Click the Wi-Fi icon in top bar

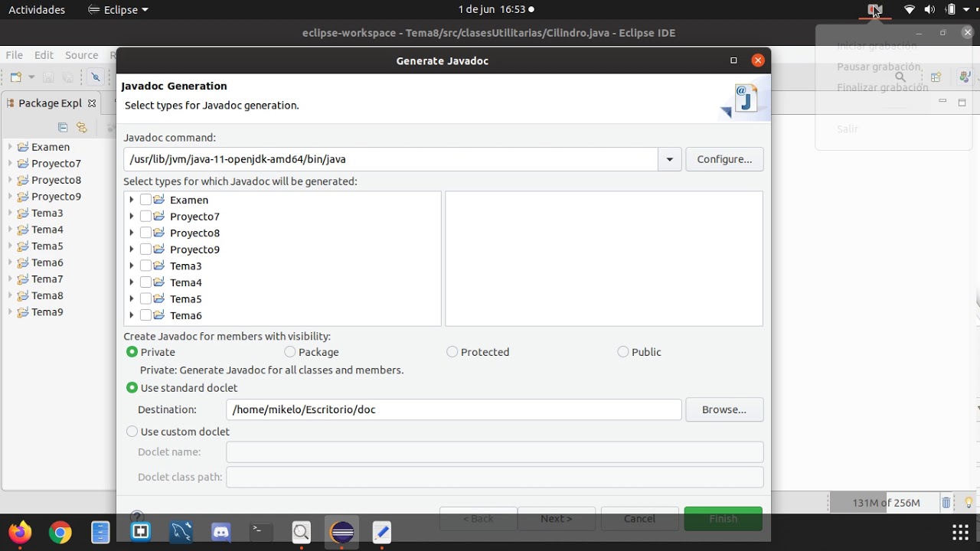point(910,10)
